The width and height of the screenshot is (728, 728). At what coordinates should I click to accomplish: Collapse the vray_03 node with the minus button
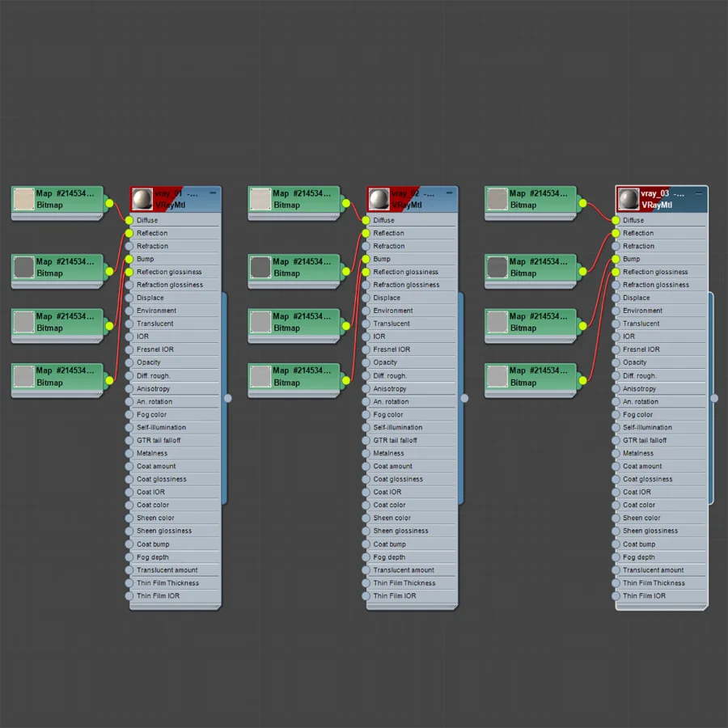pyautogui.click(x=699, y=193)
